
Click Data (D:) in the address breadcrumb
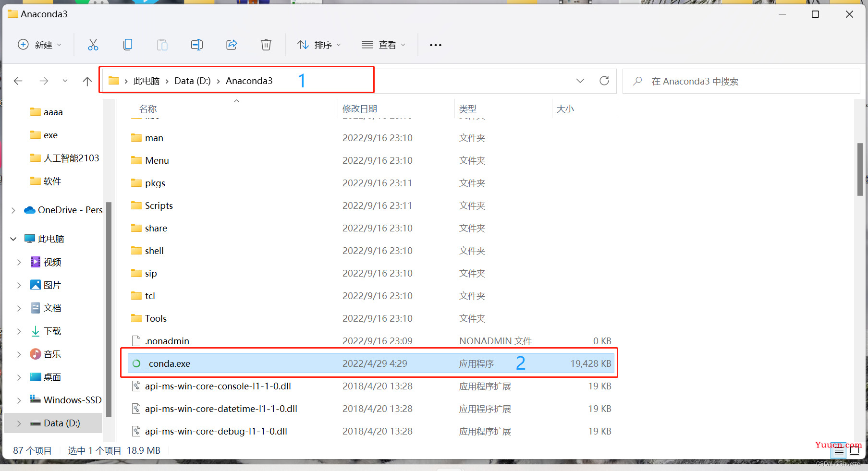tap(193, 81)
